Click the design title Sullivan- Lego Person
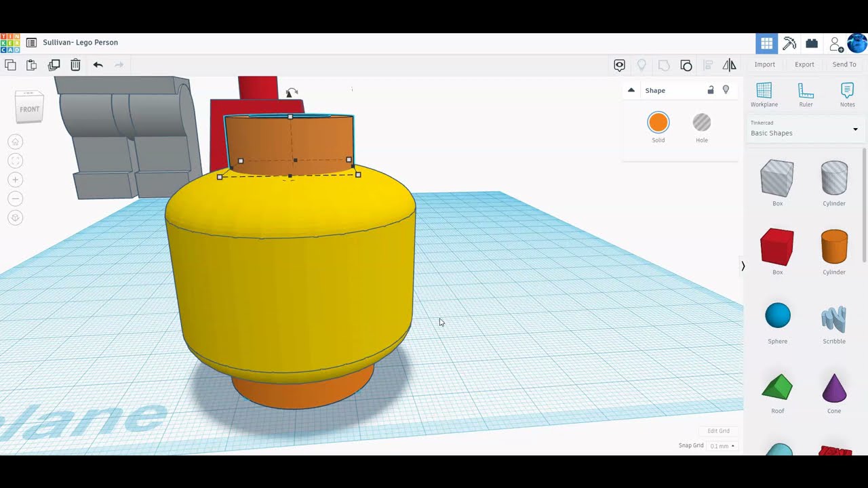The width and height of the screenshot is (868, 488). (x=80, y=43)
